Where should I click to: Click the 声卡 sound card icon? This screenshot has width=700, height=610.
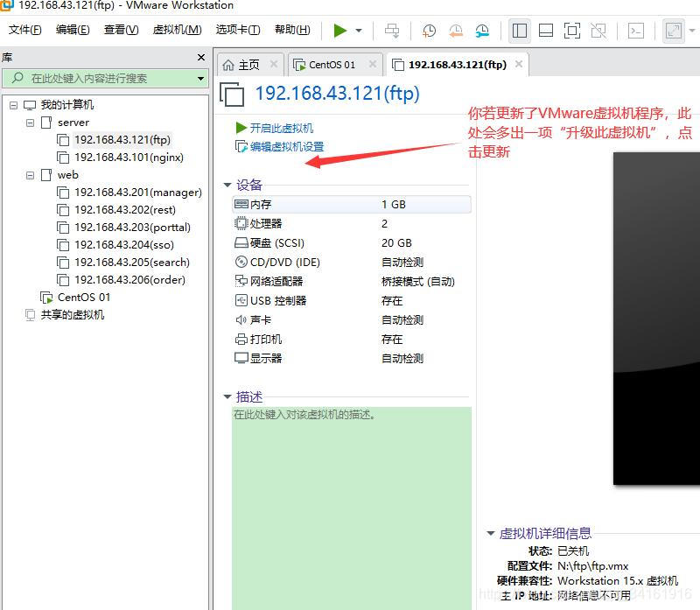[x=241, y=319]
